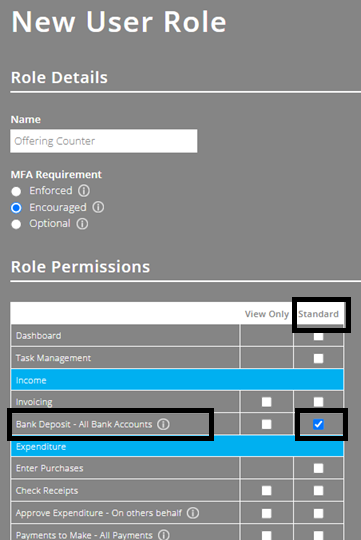The width and height of the screenshot is (361, 540).
Task: Check Standard box for Payments to Make
Action: click(x=318, y=535)
